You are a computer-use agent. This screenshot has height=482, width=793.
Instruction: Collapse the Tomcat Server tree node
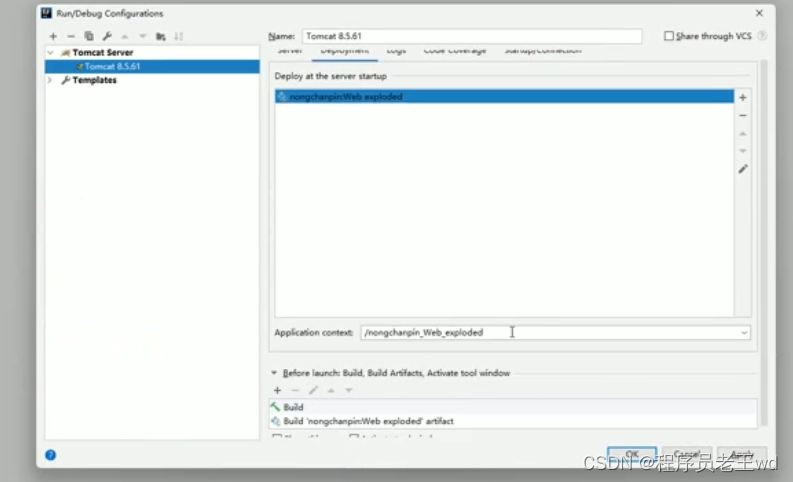point(50,52)
